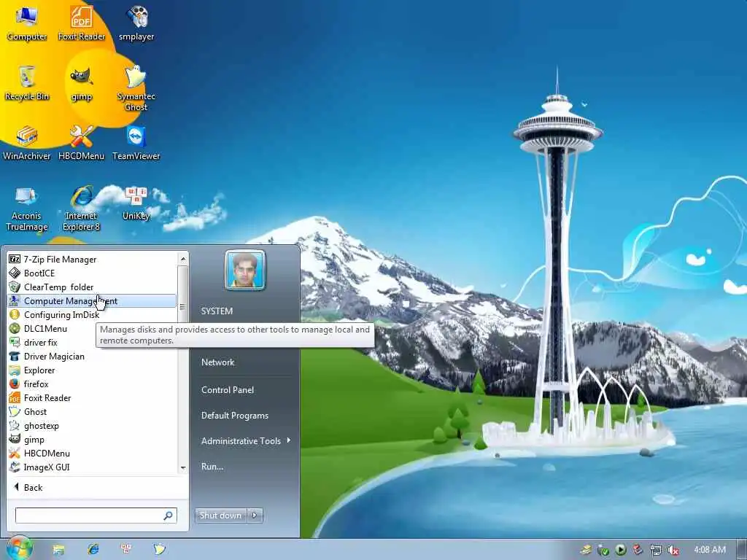This screenshot has height=560, width=747.
Task: Open Network from start menu
Action: tap(217, 362)
